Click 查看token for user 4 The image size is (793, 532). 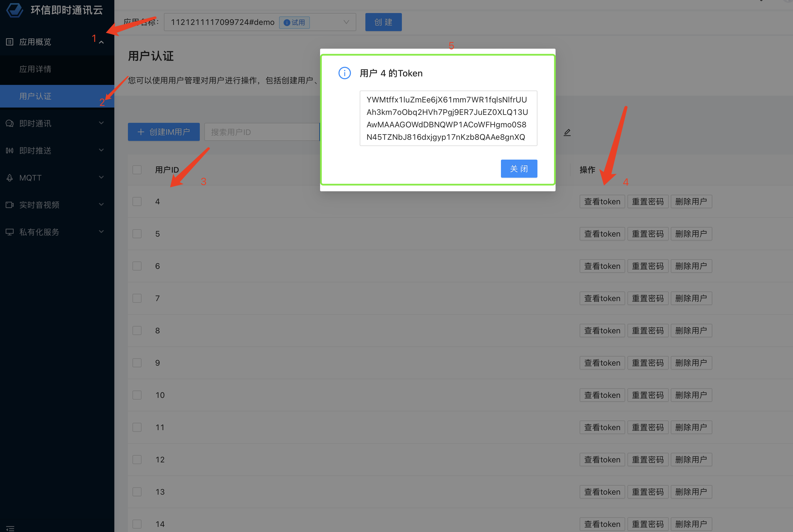click(602, 201)
